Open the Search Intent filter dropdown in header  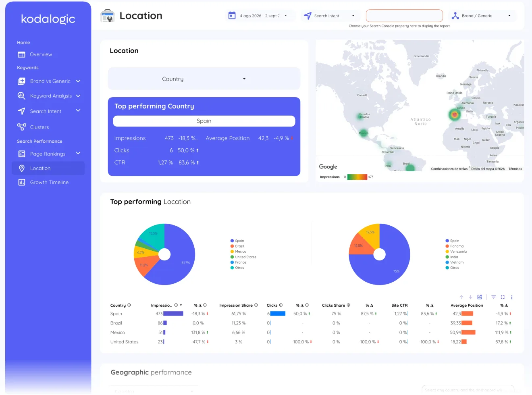[330, 16]
